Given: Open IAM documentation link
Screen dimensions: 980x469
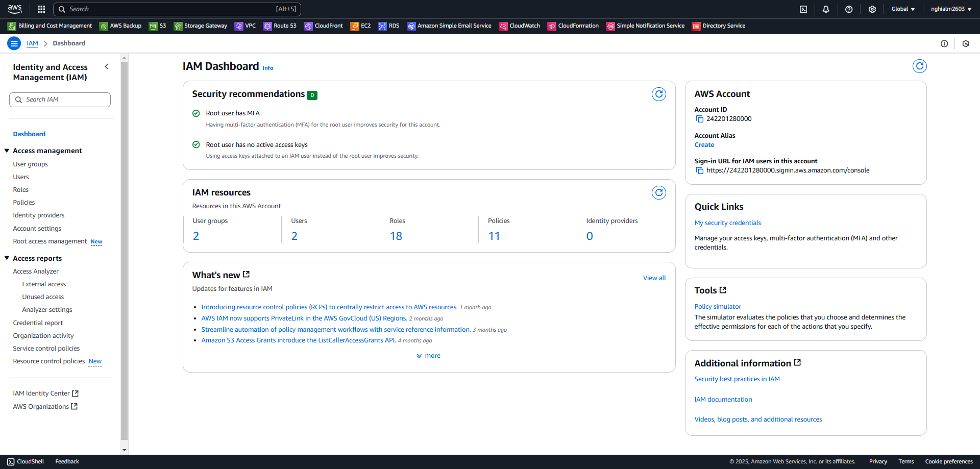Looking at the screenshot, I should pos(723,400).
